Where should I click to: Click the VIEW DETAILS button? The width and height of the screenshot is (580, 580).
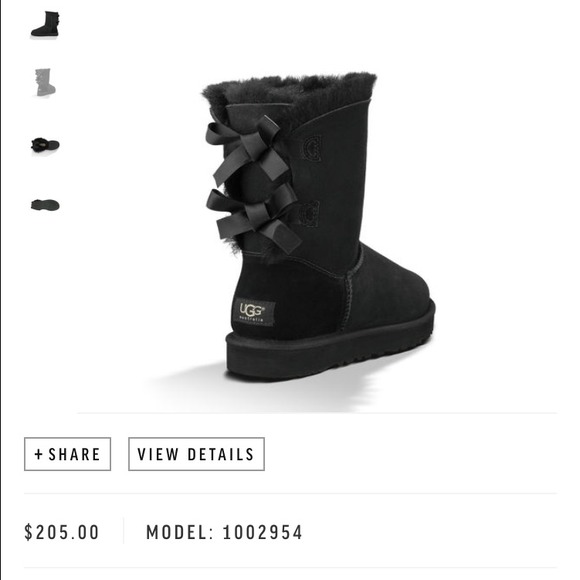point(196,454)
